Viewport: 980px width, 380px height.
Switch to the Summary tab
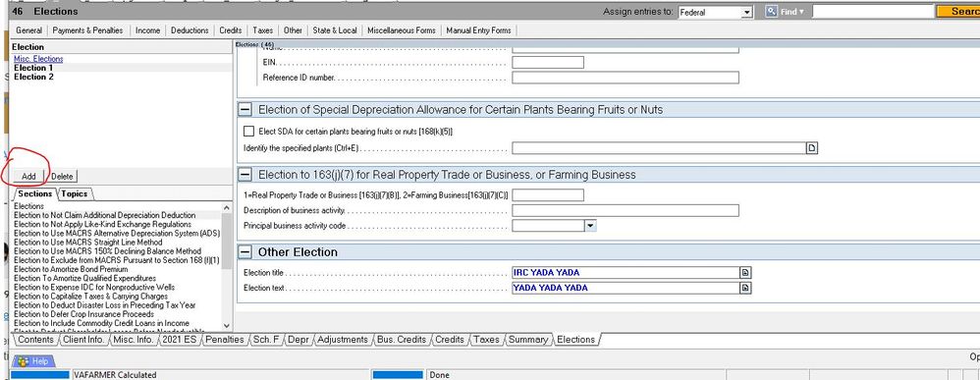[x=528, y=340]
